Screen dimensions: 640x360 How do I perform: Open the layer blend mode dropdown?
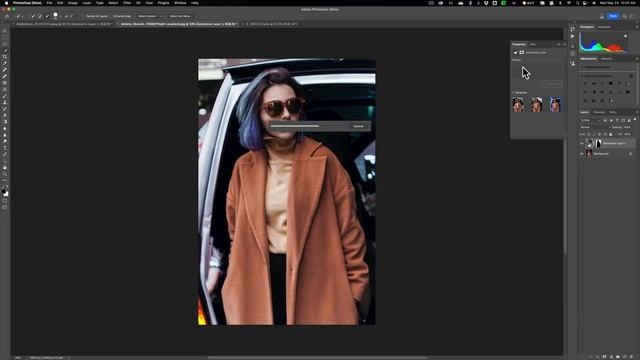(x=595, y=127)
